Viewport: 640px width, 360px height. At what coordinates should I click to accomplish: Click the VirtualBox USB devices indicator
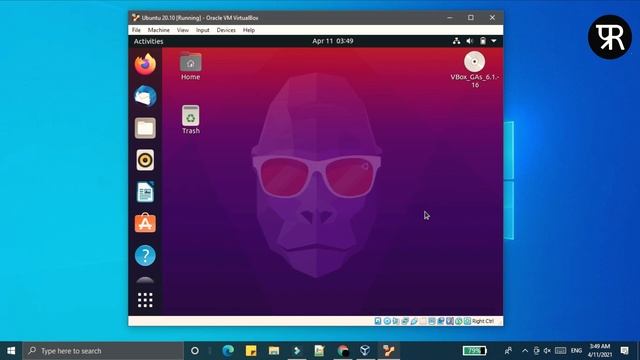pyautogui.click(x=414, y=321)
